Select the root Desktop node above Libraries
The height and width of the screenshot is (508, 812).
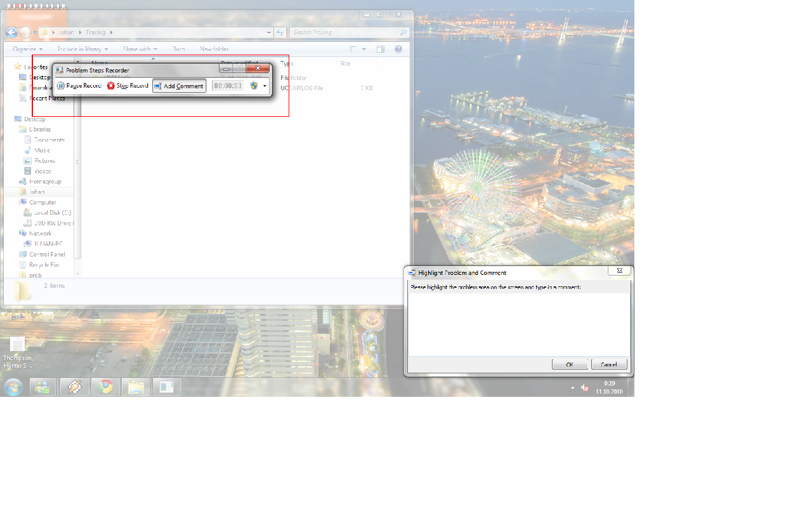pos(34,119)
